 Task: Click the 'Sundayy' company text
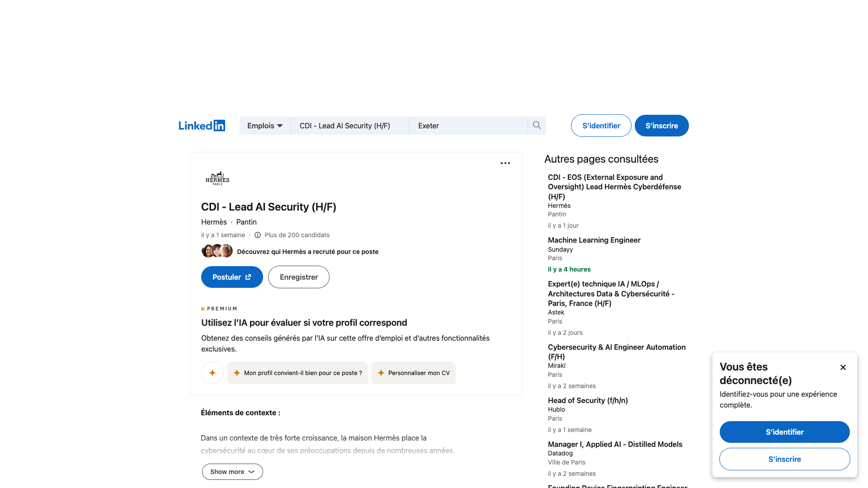click(560, 249)
